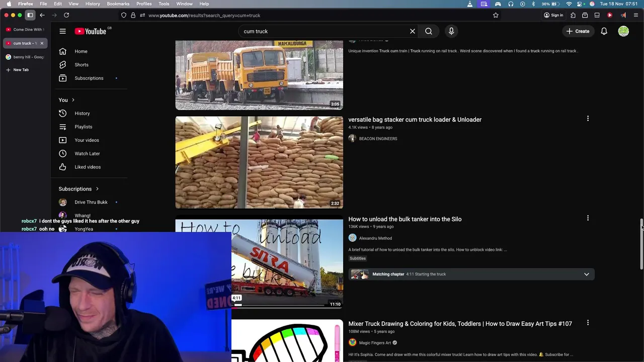
Task: Click the Create button
Action: (578, 31)
